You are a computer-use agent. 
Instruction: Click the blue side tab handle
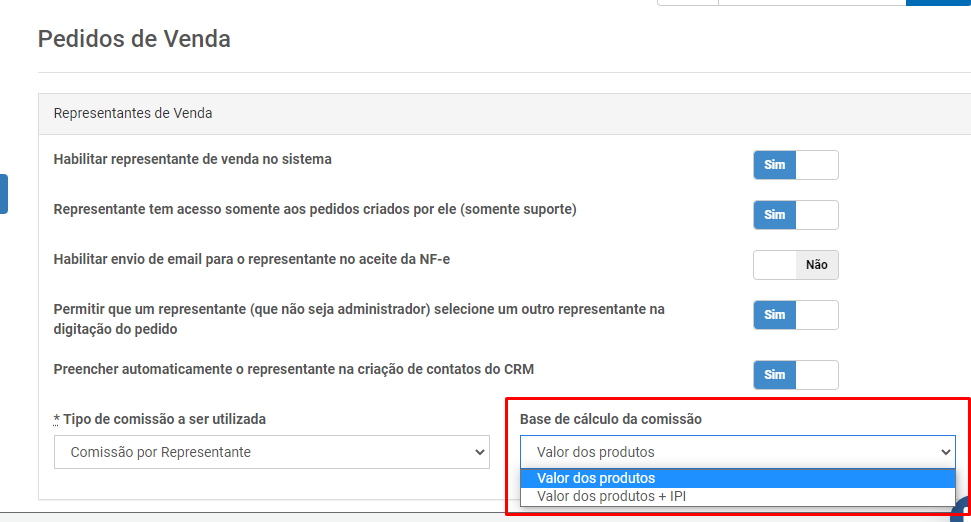[4, 194]
